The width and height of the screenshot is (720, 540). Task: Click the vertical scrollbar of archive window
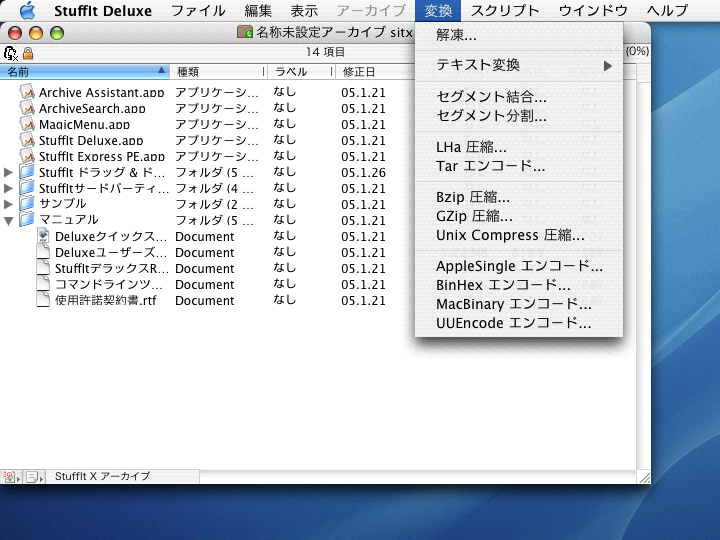[643, 275]
